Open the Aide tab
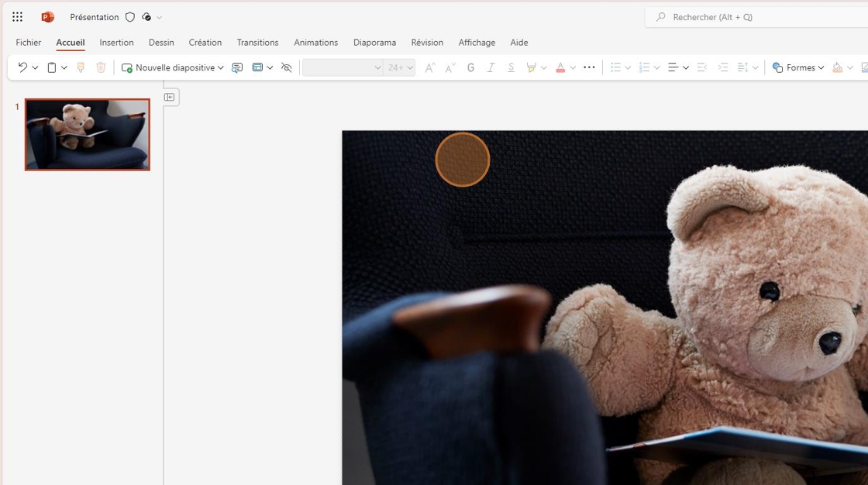 point(518,43)
